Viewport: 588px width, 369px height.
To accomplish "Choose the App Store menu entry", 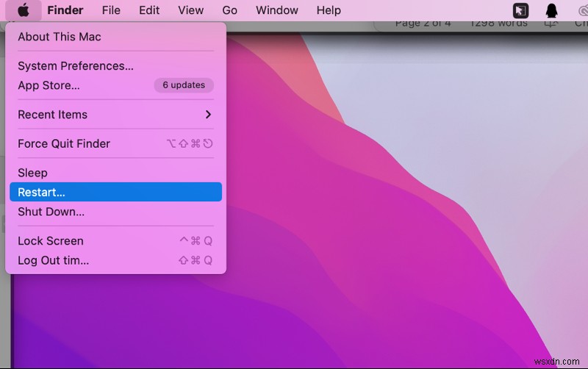I will tap(115, 85).
